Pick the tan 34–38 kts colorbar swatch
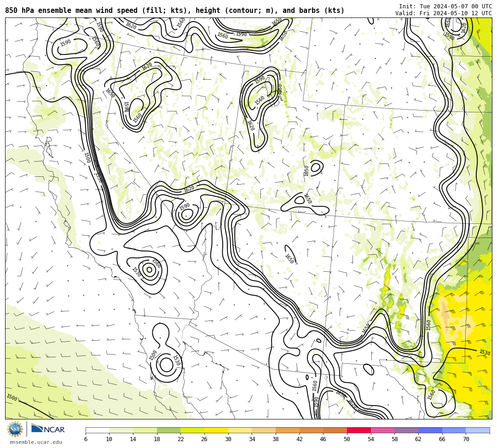Viewport: 497px width, 448px height. (264, 430)
